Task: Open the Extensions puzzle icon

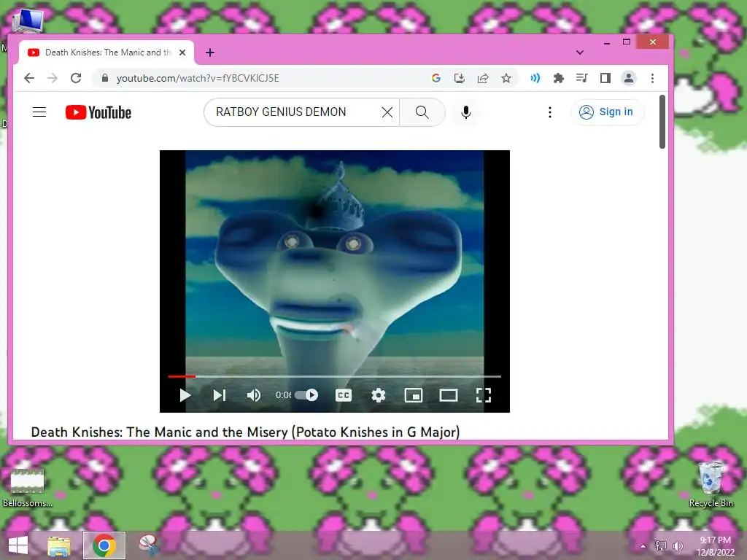Action: click(558, 78)
